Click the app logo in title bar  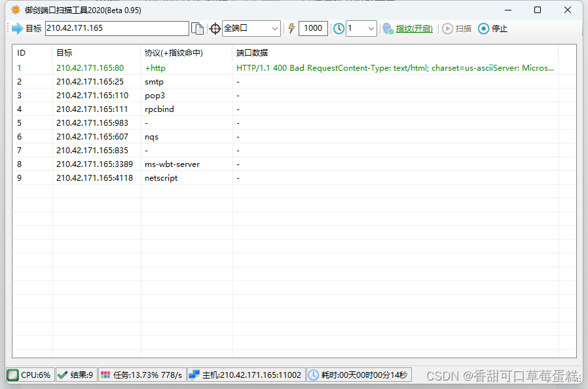[16, 10]
